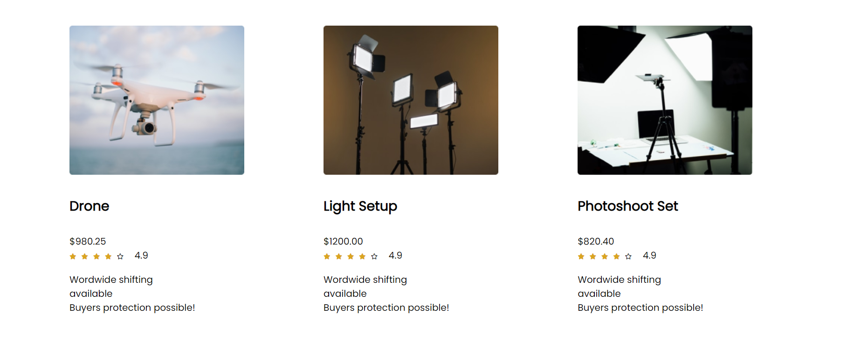The width and height of the screenshot is (868, 342).
Task: Click the $980.25 price under Drone
Action: tap(88, 241)
